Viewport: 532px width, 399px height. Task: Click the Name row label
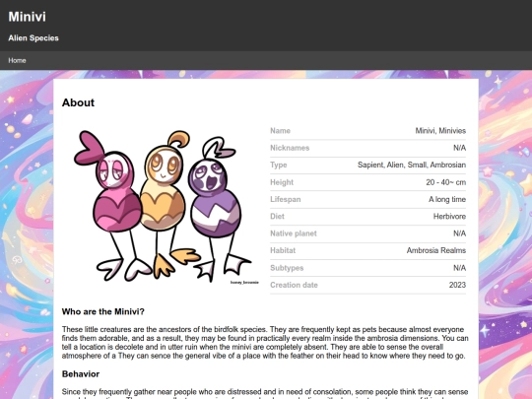280,131
